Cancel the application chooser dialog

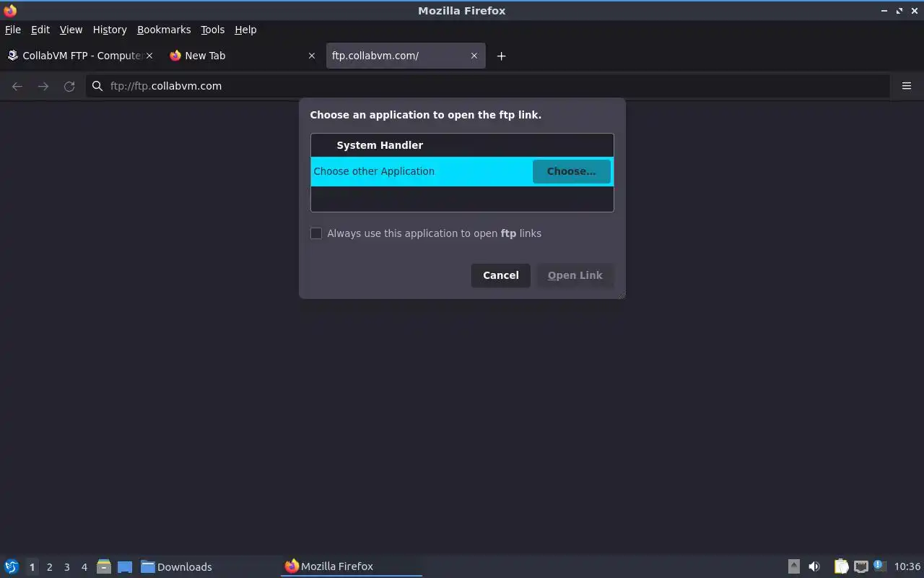coord(501,275)
